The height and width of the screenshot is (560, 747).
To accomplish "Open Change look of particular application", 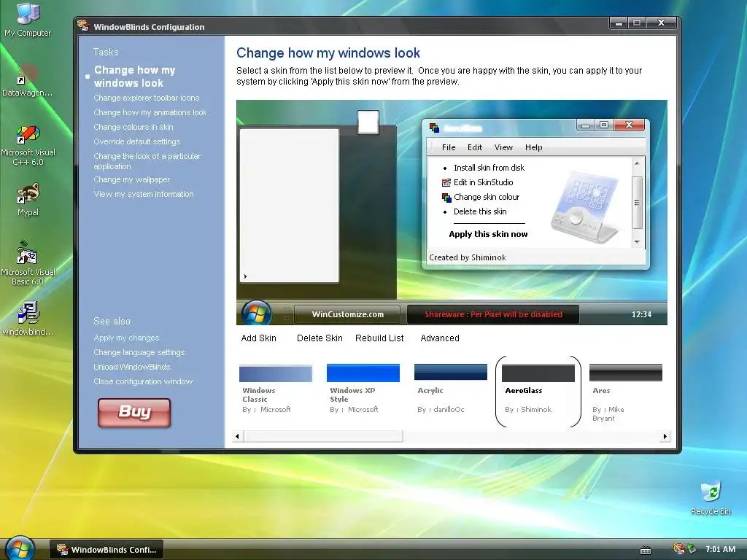I will [147, 161].
